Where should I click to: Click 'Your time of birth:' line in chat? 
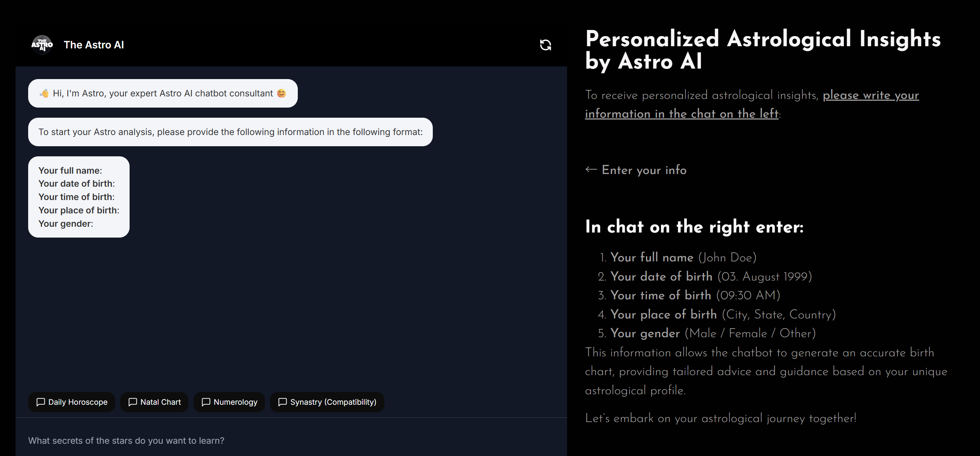coord(77,197)
